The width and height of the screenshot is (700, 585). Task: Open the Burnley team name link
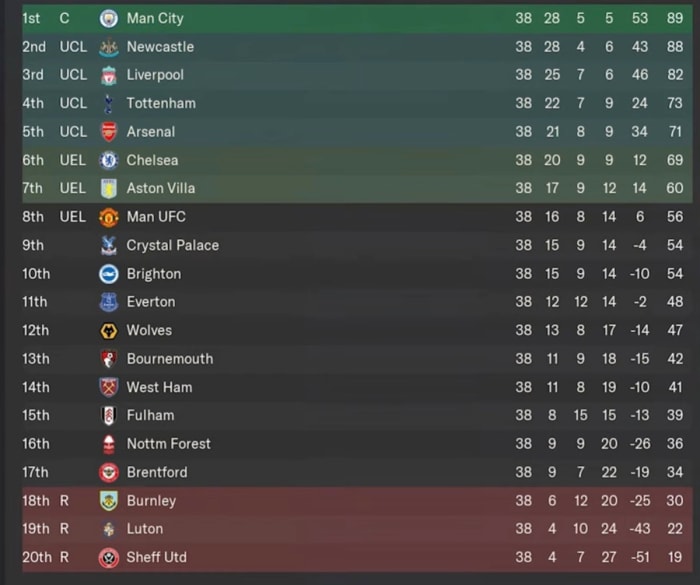151,500
